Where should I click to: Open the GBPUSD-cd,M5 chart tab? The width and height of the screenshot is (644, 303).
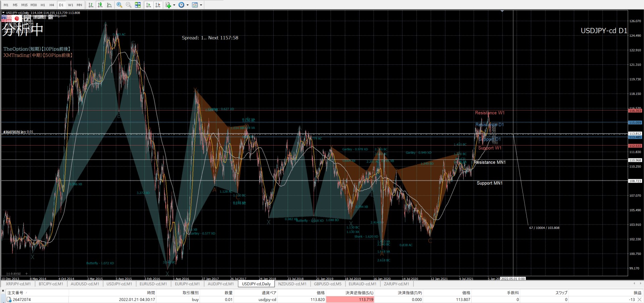coord(327,284)
